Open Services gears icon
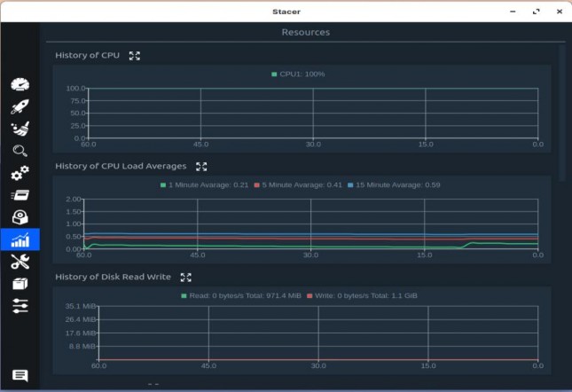This screenshot has width=572, height=392. pos(20,173)
